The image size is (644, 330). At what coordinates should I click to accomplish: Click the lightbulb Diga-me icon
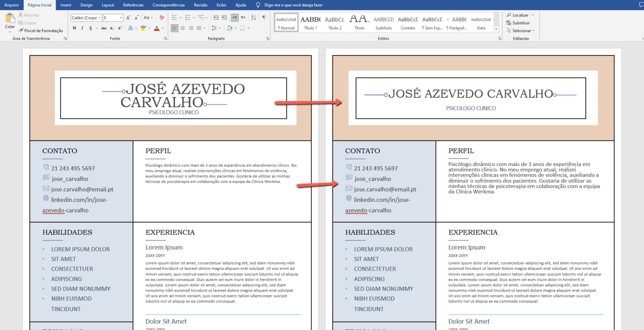click(x=258, y=5)
